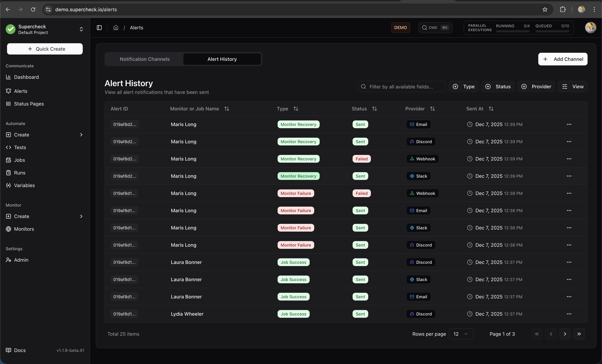Toggle sorting on the Provider column
Image resolution: width=602 pixels, height=364 pixels.
(432, 109)
